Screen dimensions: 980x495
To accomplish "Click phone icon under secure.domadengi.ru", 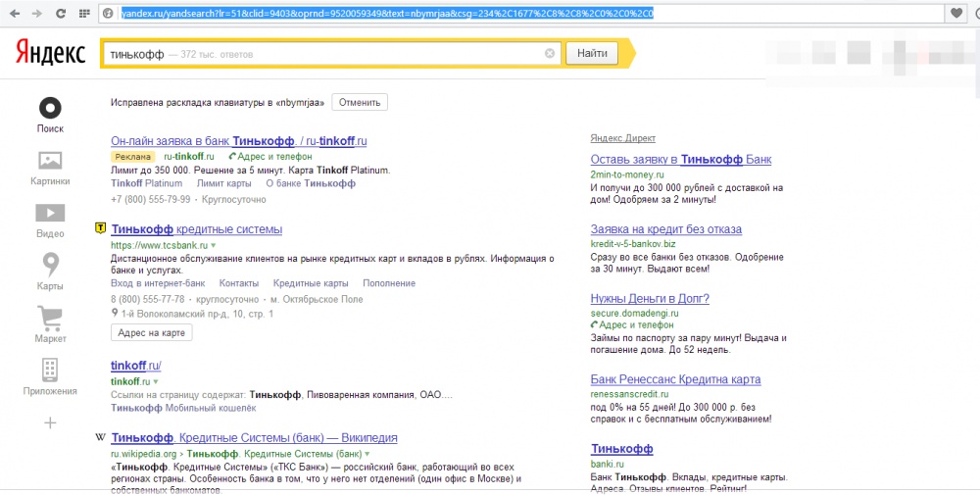I will (595, 325).
